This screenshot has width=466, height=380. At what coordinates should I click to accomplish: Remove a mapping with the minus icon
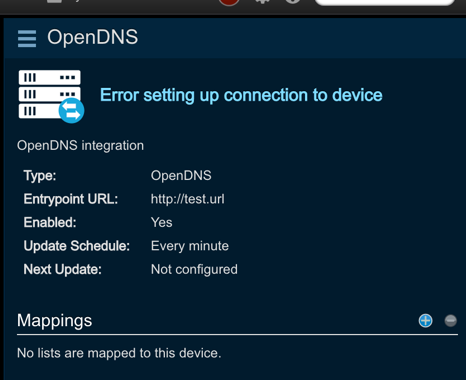pyautogui.click(x=450, y=321)
